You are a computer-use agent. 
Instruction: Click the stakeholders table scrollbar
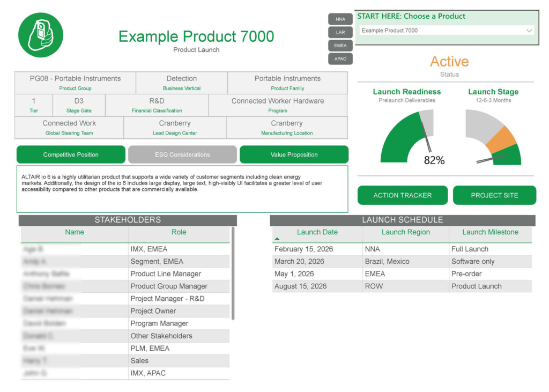coord(233,273)
